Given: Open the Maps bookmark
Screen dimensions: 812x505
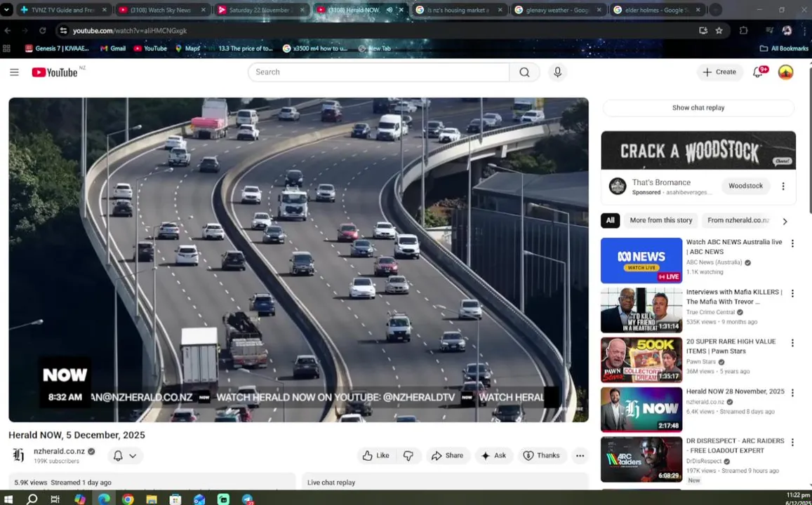Looking at the screenshot, I should point(187,48).
